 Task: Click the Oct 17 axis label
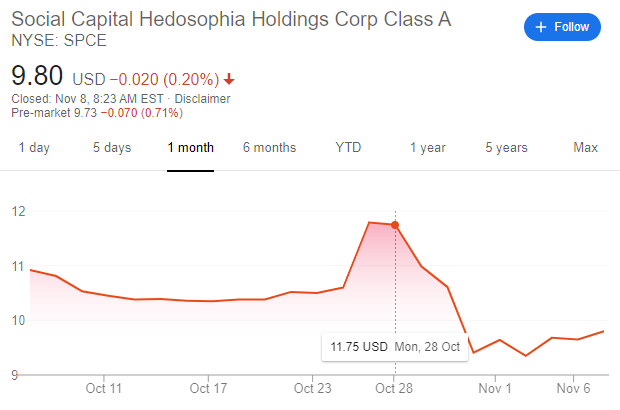click(208, 387)
